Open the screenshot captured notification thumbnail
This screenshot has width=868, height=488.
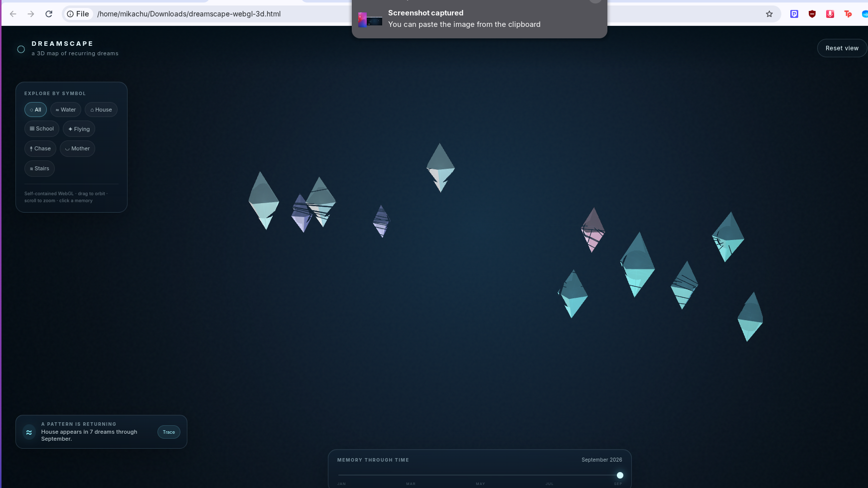[x=370, y=20]
